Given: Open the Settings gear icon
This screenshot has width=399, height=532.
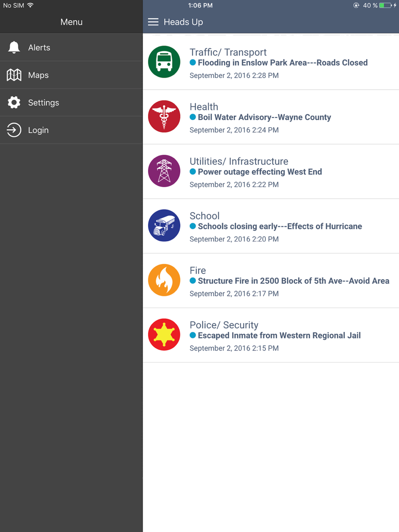Looking at the screenshot, I should (14, 102).
